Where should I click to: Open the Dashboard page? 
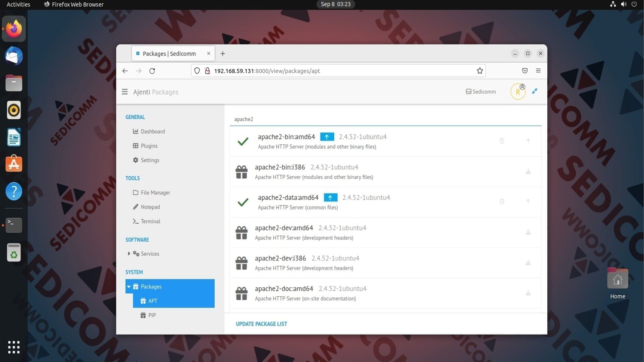[153, 131]
